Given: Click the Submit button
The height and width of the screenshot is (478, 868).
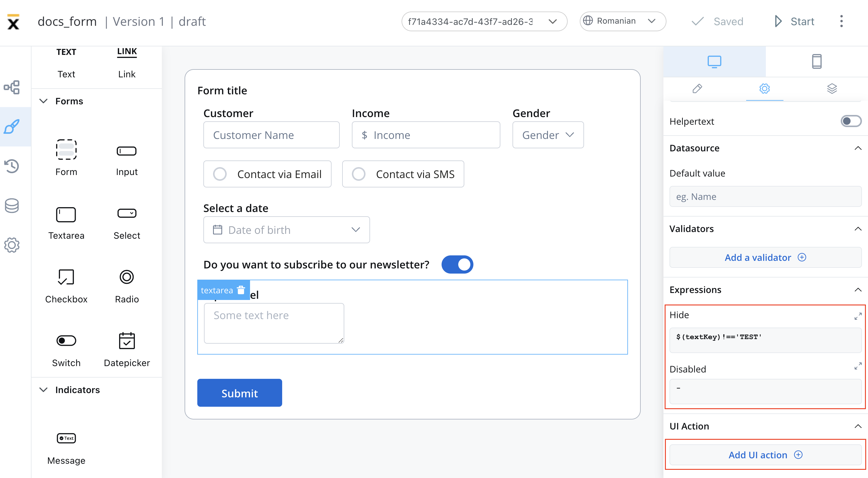Looking at the screenshot, I should (239, 393).
